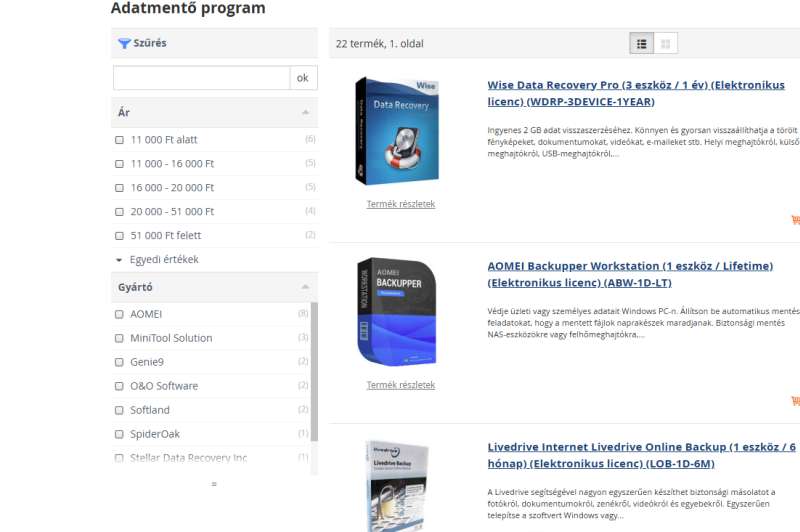Screen dimensions: 800x532
Task: Focus the filter search text field
Action: [201, 78]
